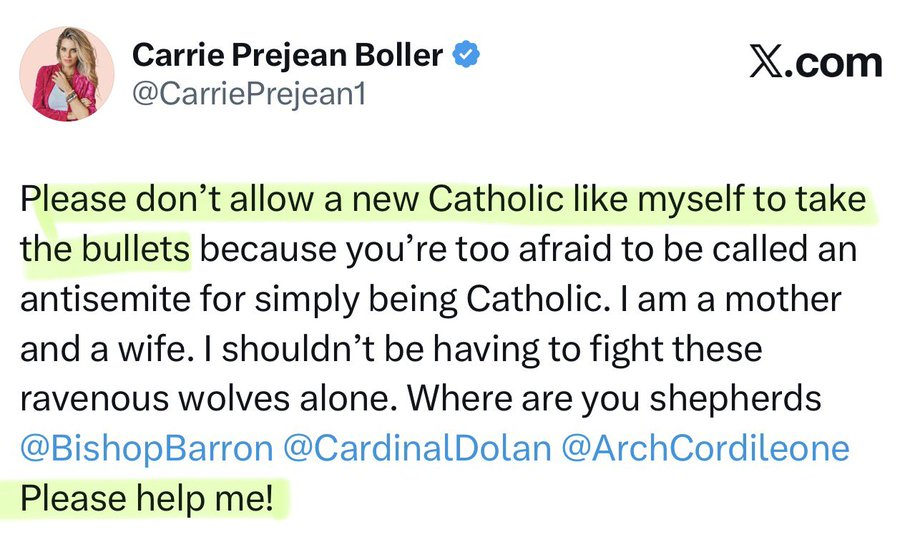Click the word 'antisemite' in the post
The height and width of the screenshot is (537, 900).
tap(106, 299)
